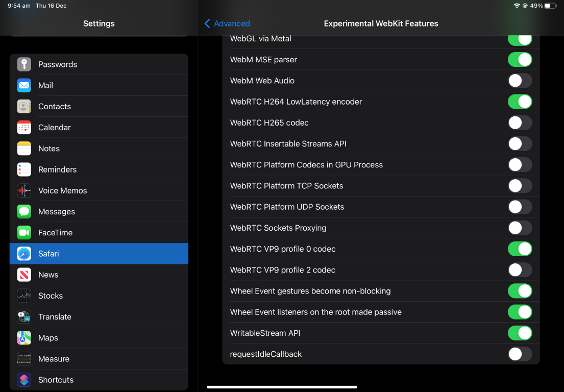This screenshot has width=564, height=392.
Task: Open Stocks settings
Action: pyautogui.click(x=99, y=296)
